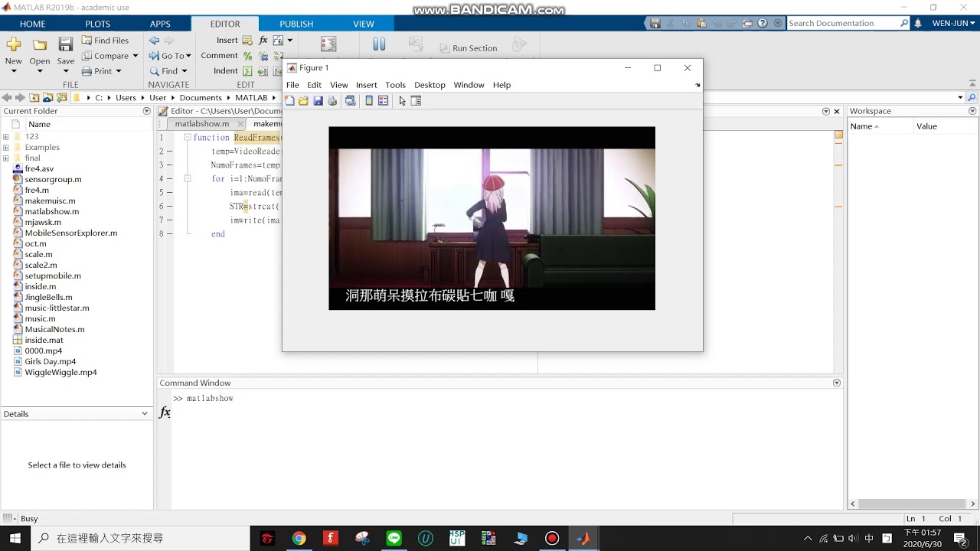Click the Help question mark icon
The image size is (980, 551).
pyautogui.click(x=763, y=24)
